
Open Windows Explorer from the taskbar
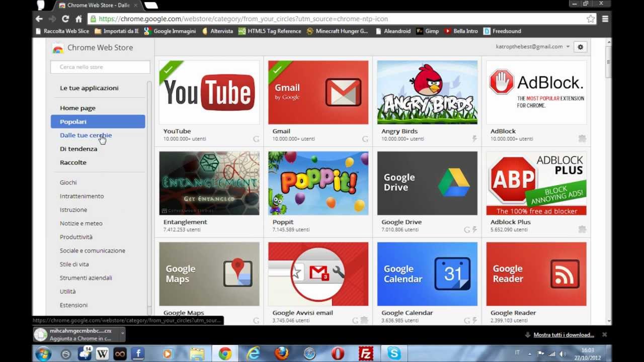click(197, 354)
